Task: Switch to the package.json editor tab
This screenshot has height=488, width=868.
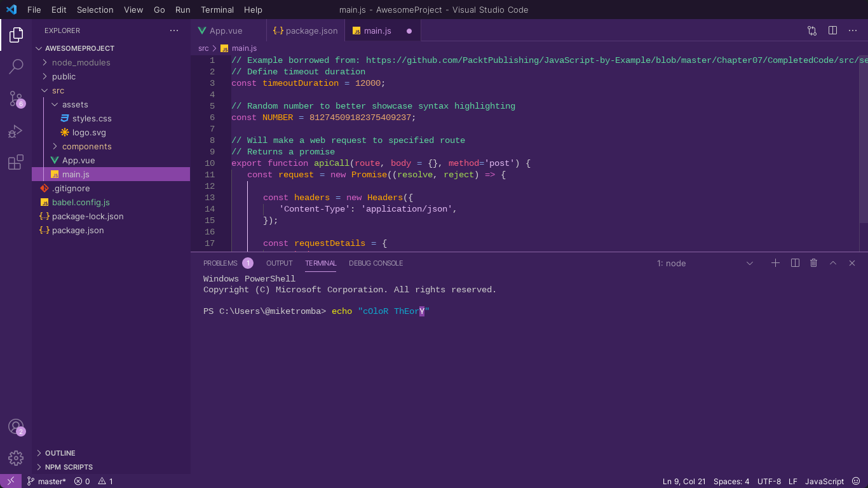Action: [305, 30]
